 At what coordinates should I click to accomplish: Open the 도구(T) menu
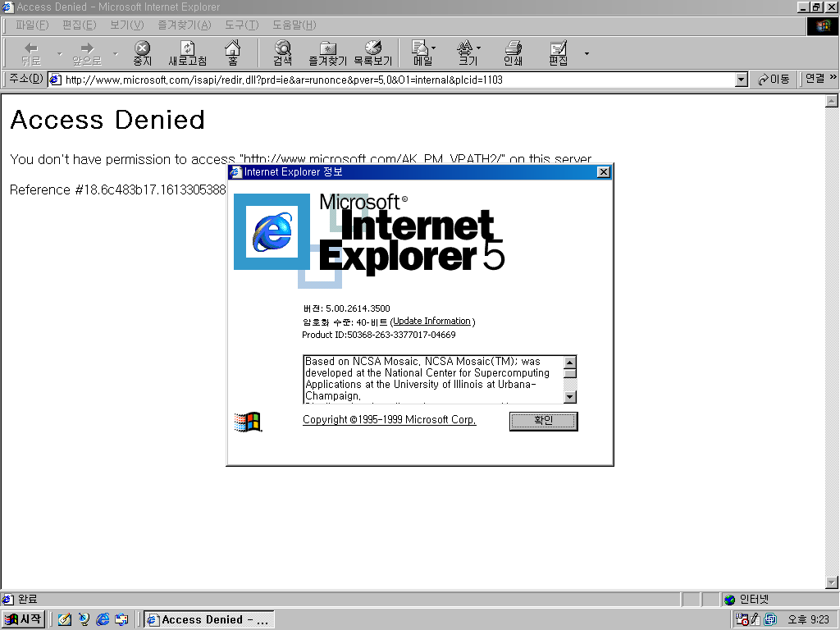click(x=241, y=25)
